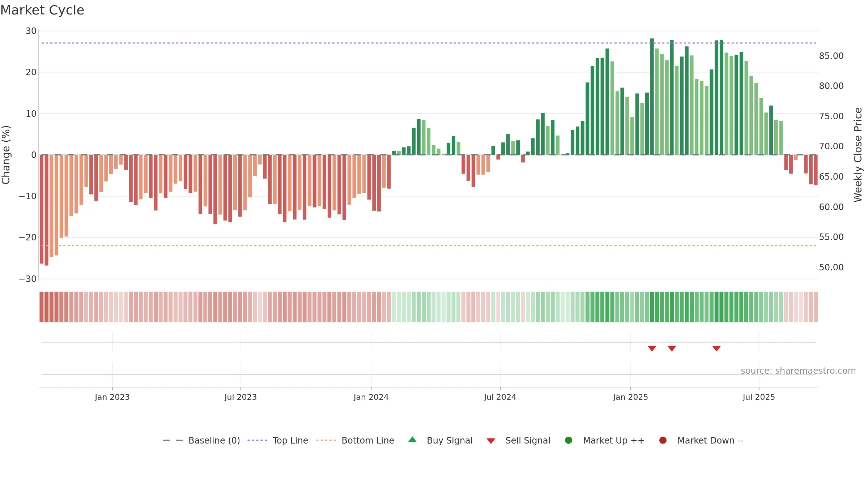
Task: Click the 70.00 price axis value
Action: pyautogui.click(x=831, y=146)
